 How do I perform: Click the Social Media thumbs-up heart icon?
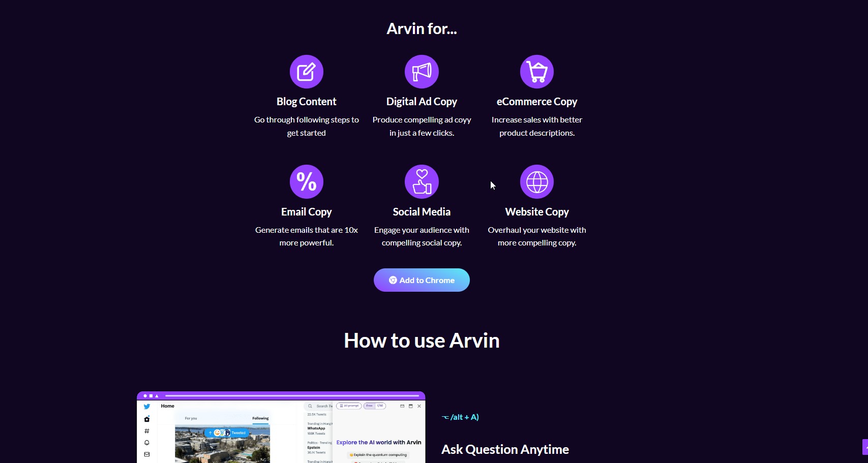point(422,181)
